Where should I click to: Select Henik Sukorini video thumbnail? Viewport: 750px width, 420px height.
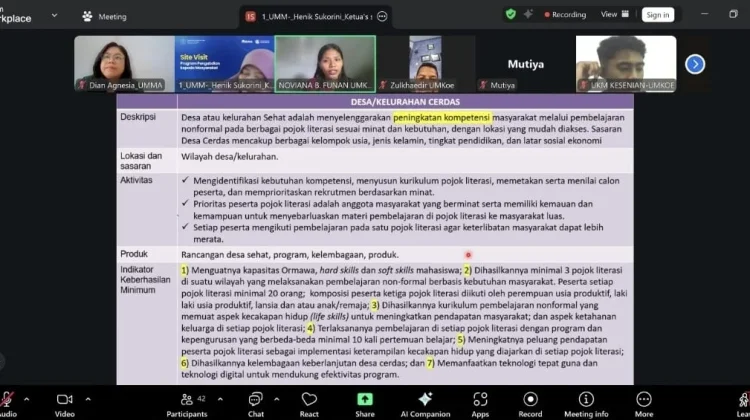click(224, 64)
